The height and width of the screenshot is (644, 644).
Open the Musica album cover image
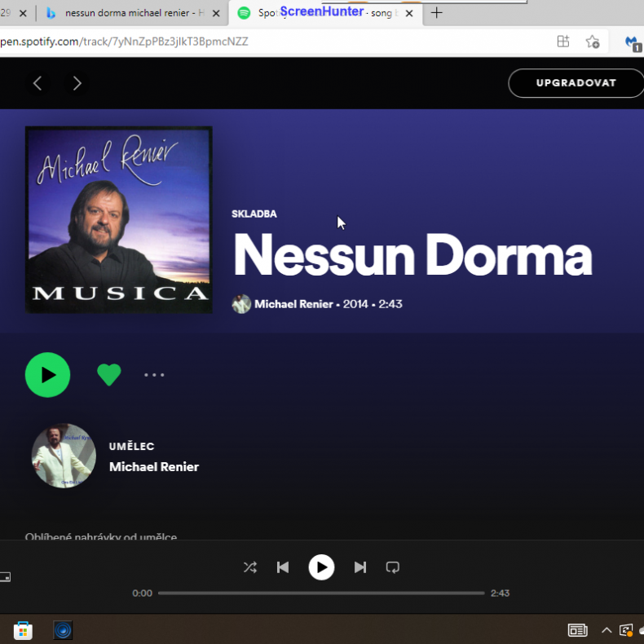point(119,220)
